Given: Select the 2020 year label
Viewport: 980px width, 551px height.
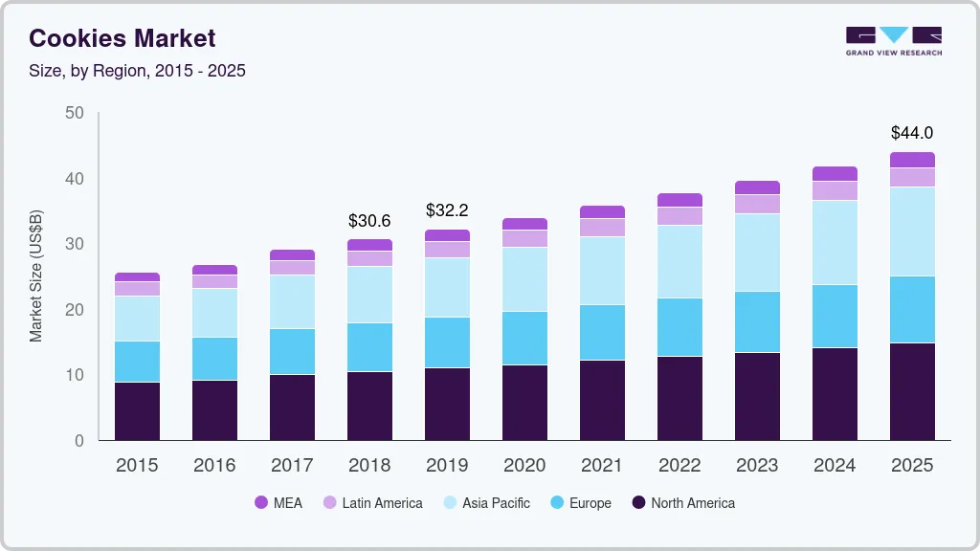Looking at the screenshot, I should [x=524, y=466].
